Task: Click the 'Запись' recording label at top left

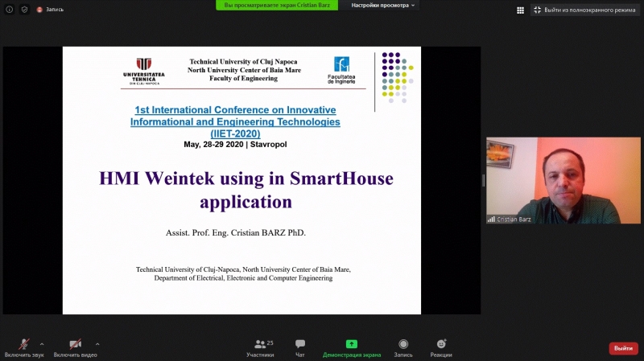Action: click(55, 10)
